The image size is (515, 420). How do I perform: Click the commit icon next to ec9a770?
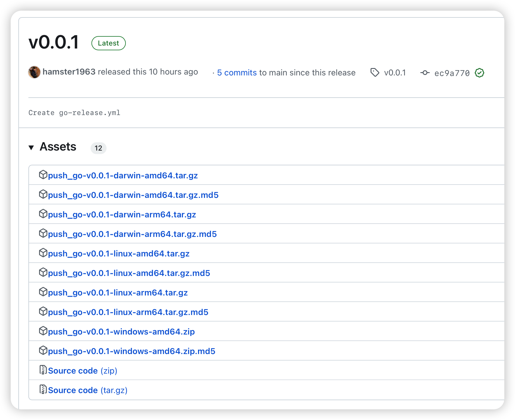point(425,73)
